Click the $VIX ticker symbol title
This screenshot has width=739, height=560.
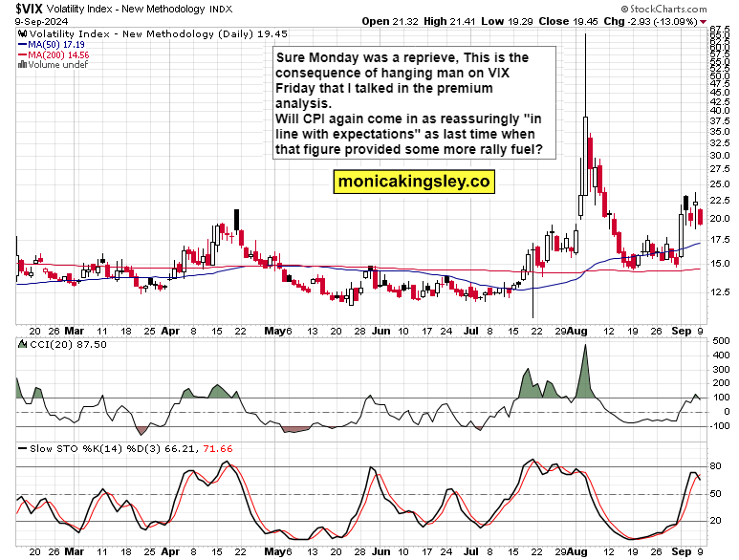pyautogui.click(x=29, y=9)
